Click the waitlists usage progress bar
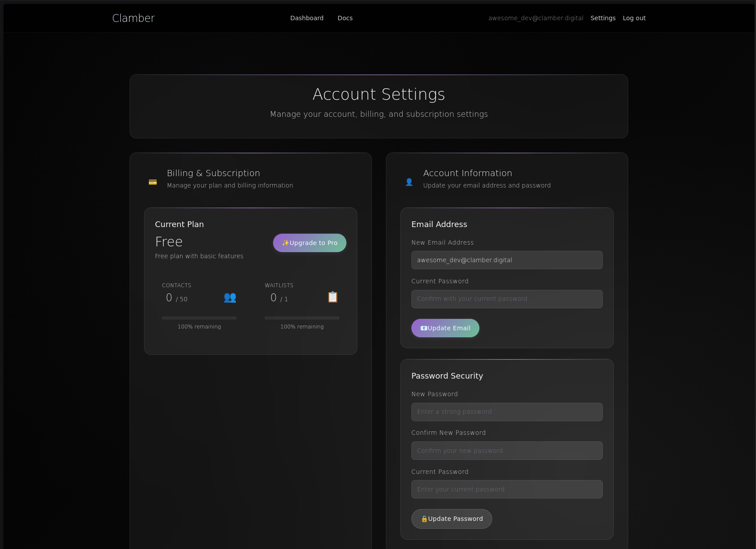This screenshot has height=549, width=756. tap(302, 318)
